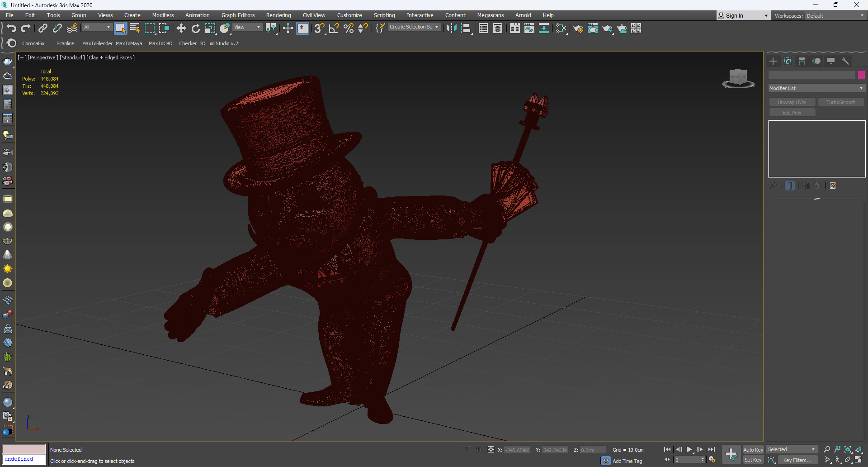
Task: Toggle Select and Manipulate
Action: [x=288, y=29]
